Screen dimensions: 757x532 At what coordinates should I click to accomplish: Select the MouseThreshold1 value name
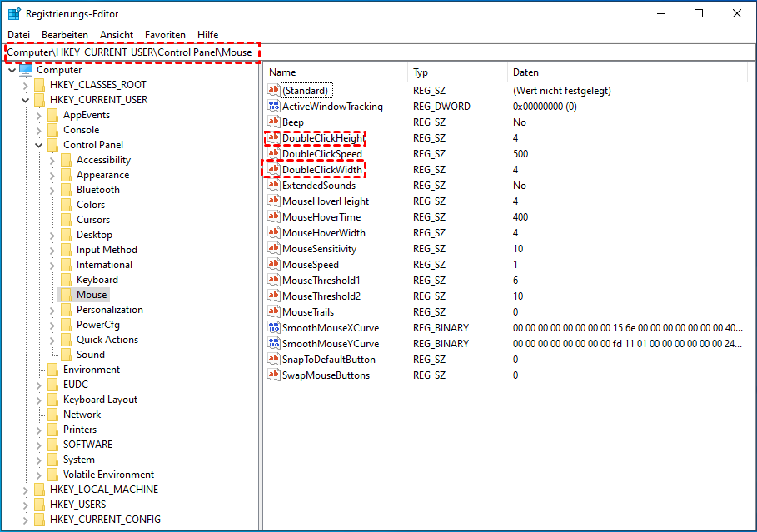pyautogui.click(x=321, y=280)
